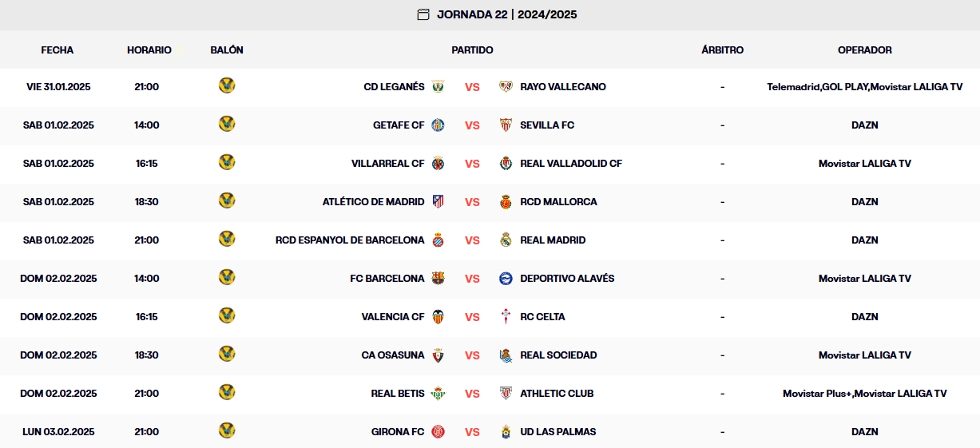Click the OPERADOR column header
Viewport: 980px width, 448px height.
864,50
